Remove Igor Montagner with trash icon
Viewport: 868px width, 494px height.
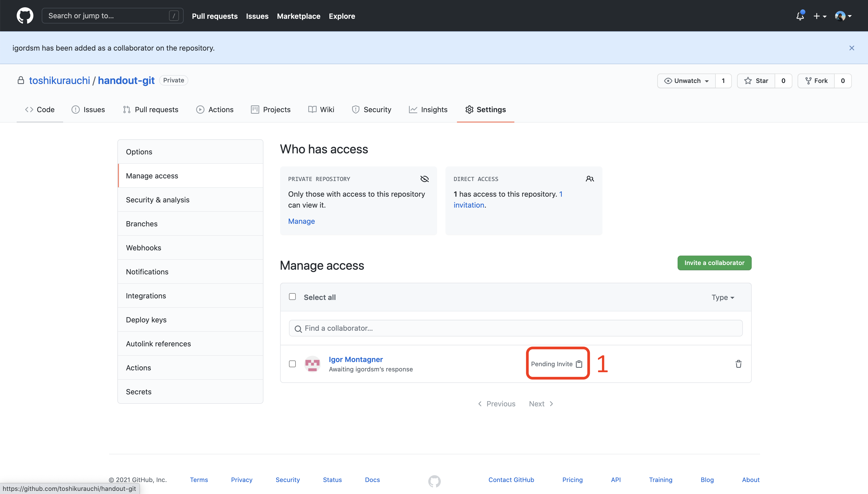click(738, 364)
